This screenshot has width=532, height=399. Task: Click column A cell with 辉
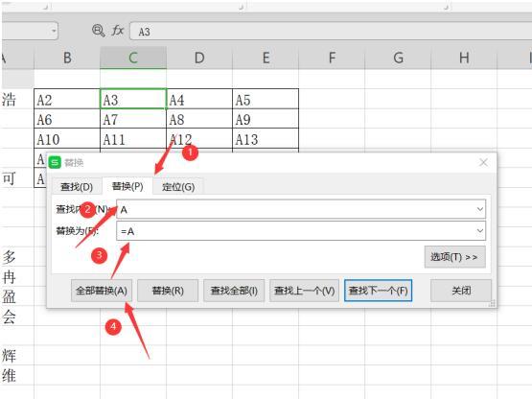tap(17, 355)
